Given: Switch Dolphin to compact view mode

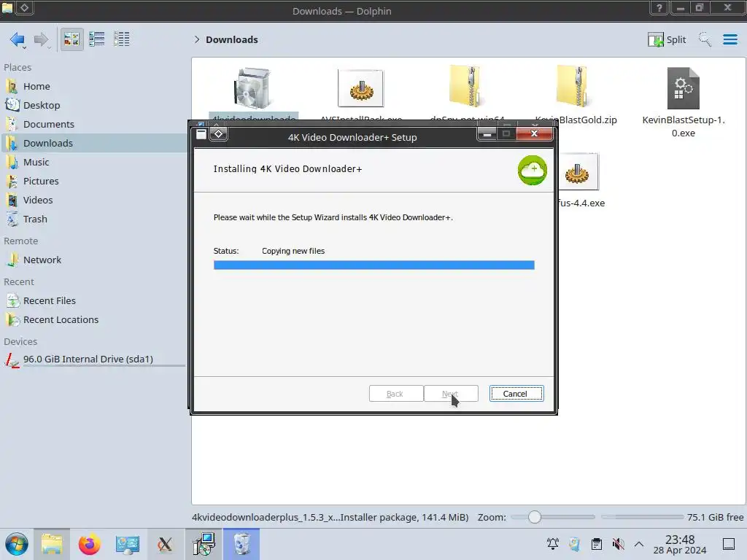Looking at the screenshot, I should [x=97, y=39].
